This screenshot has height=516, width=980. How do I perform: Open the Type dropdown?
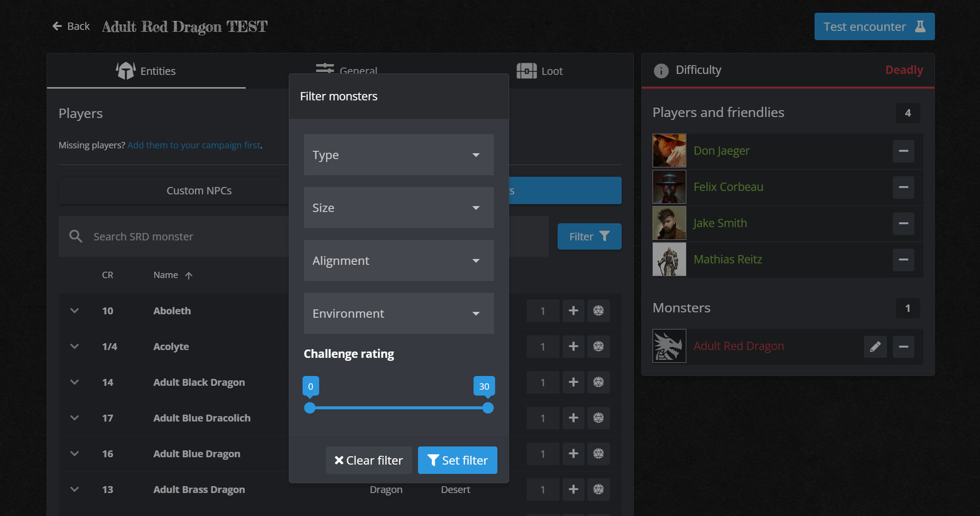pyautogui.click(x=398, y=155)
